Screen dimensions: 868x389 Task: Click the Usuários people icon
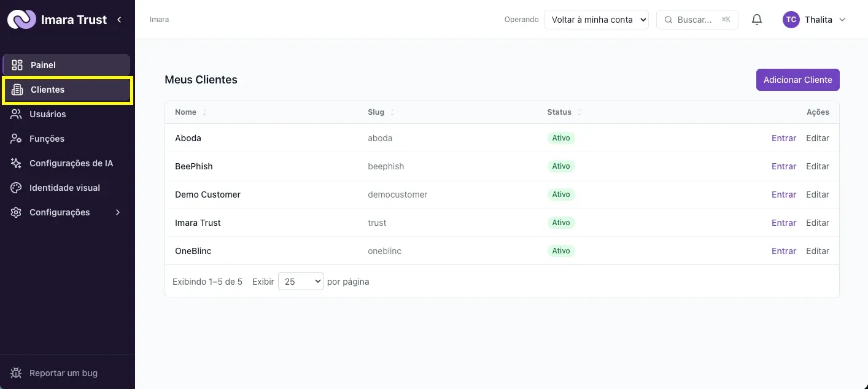pos(16,114)
